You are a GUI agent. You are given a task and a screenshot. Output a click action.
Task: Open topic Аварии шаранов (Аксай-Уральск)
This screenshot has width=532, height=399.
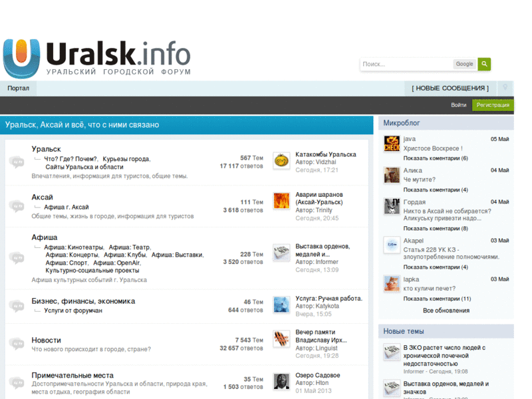(319, 198)
